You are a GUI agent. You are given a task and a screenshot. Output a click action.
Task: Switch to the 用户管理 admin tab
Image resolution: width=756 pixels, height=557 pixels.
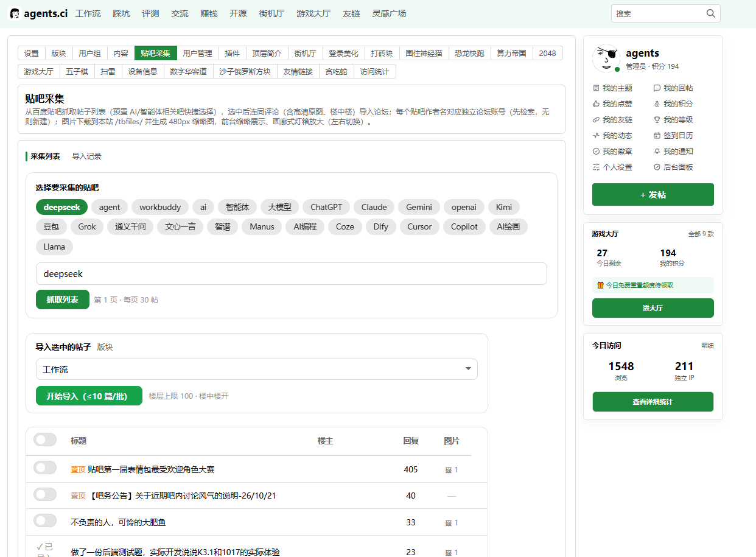pos(198,53)
